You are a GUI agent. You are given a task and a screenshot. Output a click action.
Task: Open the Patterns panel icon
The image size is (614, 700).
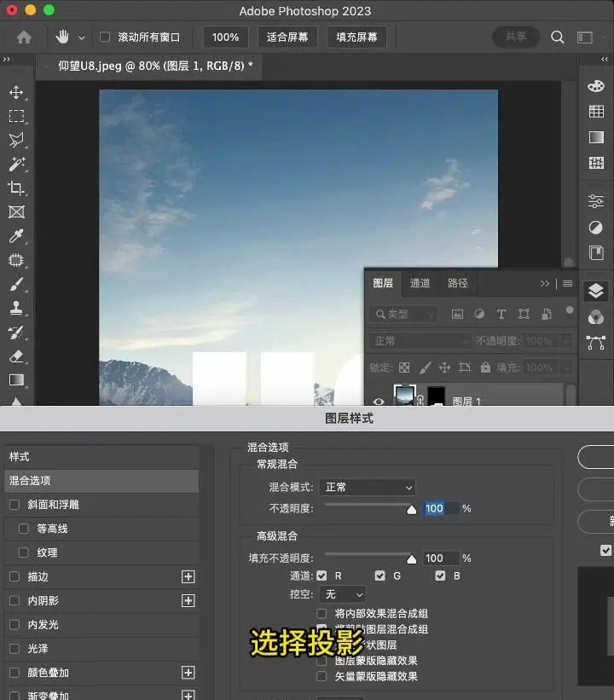596,163
